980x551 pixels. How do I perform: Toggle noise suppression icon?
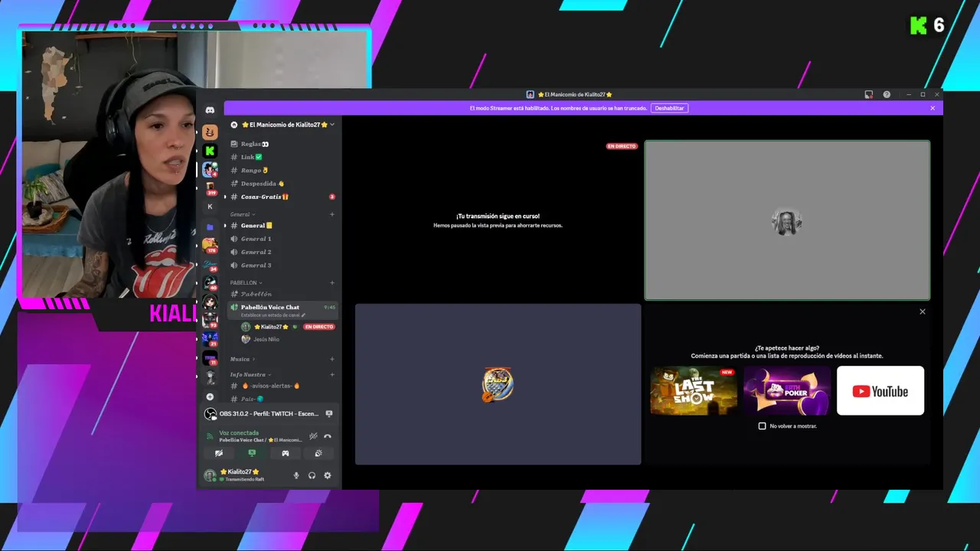[x=313, y=436]
